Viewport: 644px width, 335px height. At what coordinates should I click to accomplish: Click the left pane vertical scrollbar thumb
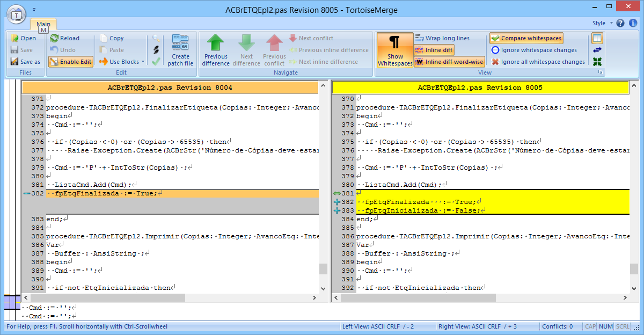(x=323, y=269)
